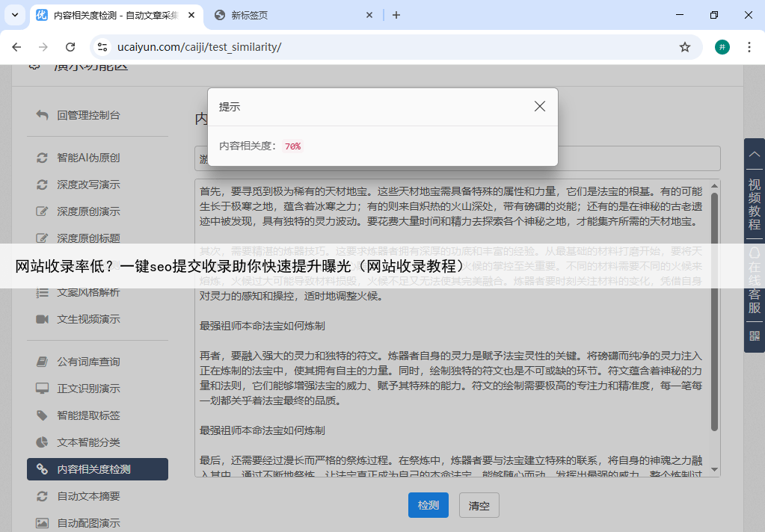Bookmark this page with star icon

click(684, 47)
